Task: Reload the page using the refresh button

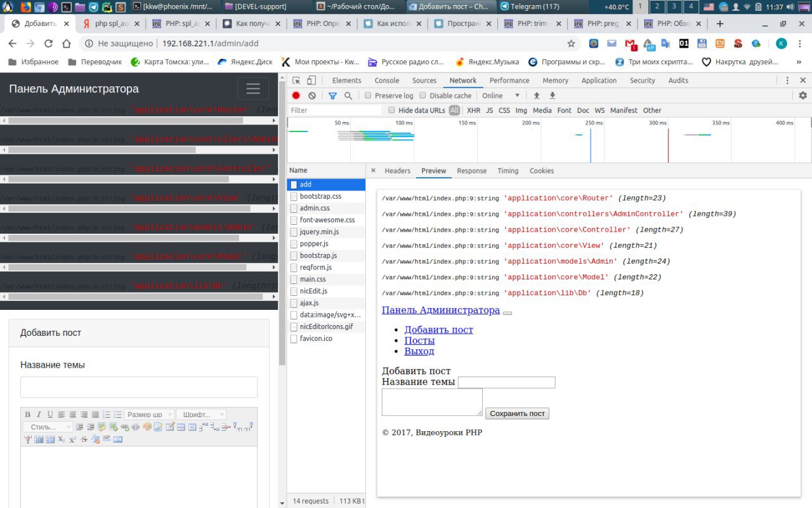Action: point(48,44)
